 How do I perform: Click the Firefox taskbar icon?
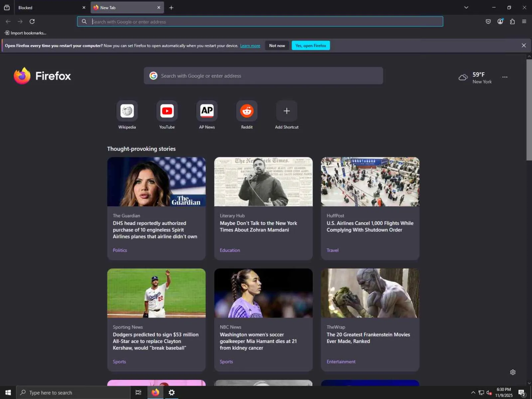[x=155, y=392]
